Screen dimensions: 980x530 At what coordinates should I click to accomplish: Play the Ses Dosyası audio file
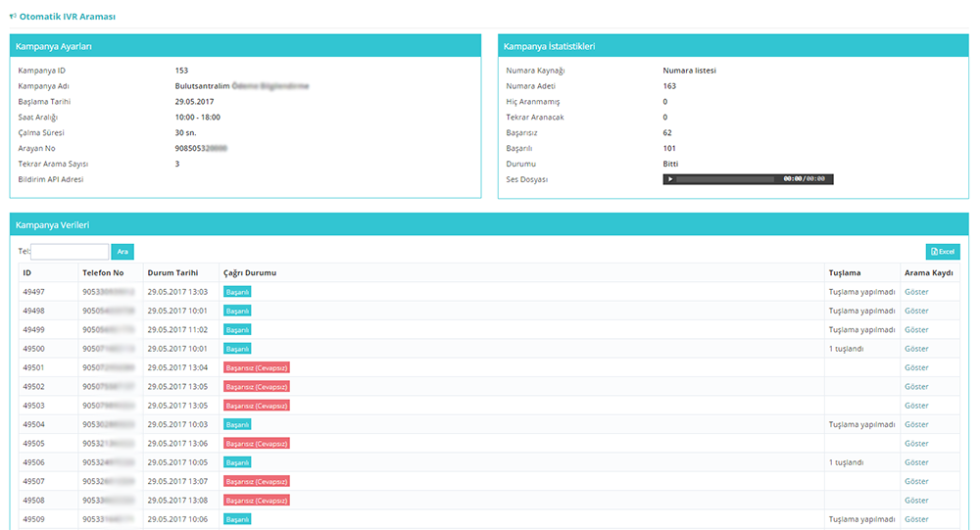pos(670,179)
